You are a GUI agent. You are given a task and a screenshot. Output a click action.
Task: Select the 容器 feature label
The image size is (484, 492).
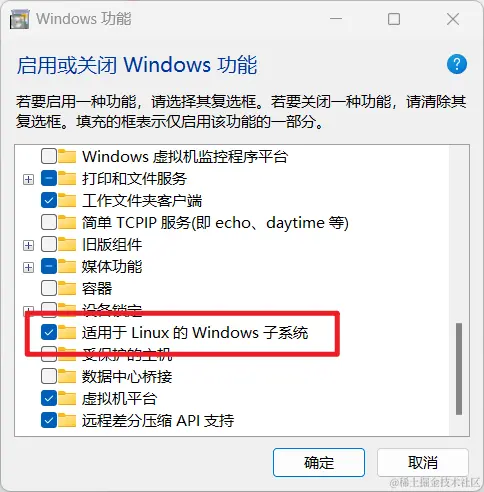tap(97, 289)
